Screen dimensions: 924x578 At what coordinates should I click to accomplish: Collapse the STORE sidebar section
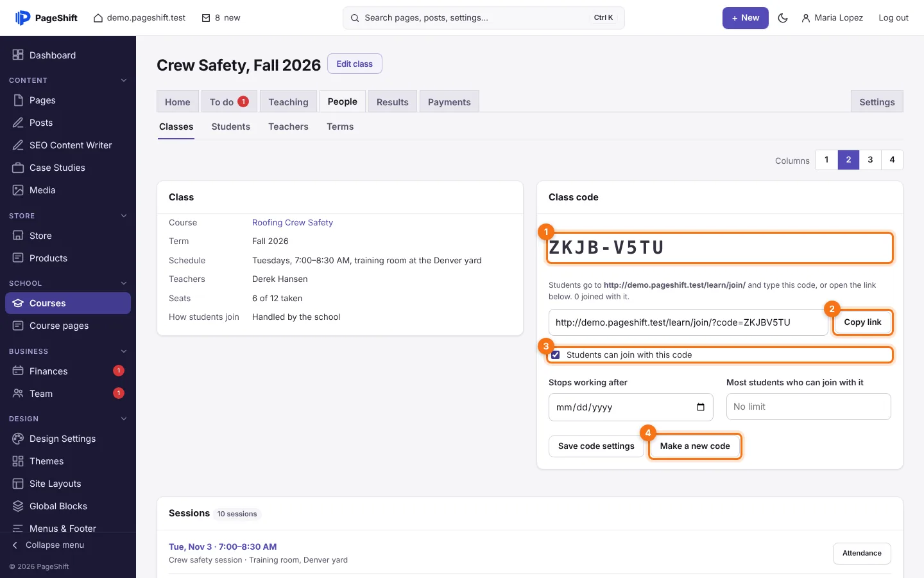(x=124, y=216)
